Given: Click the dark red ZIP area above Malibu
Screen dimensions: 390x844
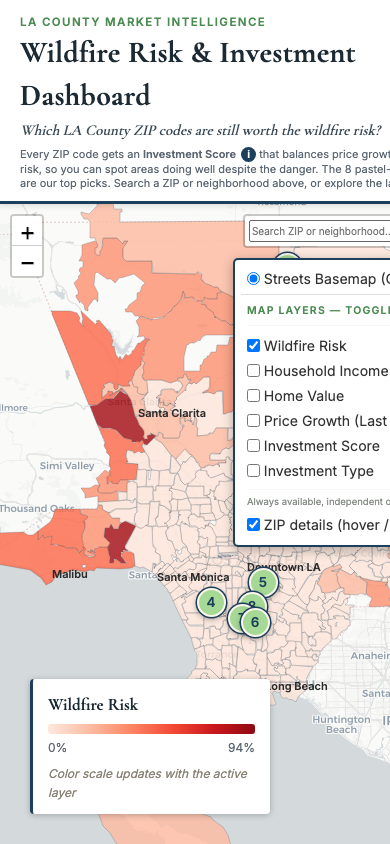Looking at the screenshot, I should (x=118, y=542).
